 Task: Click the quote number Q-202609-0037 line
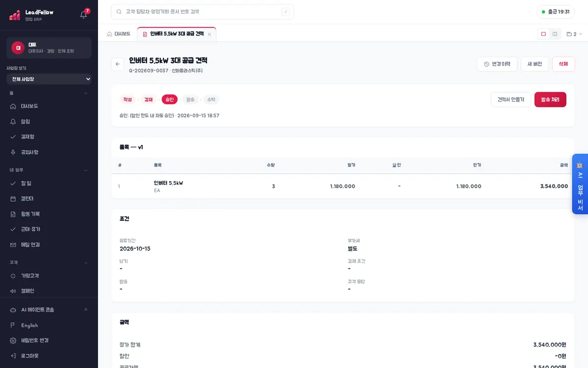tap(166, 71)
